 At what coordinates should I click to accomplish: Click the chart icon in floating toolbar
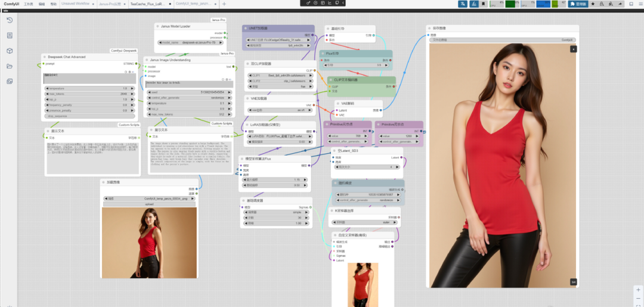tap(329, 3)
